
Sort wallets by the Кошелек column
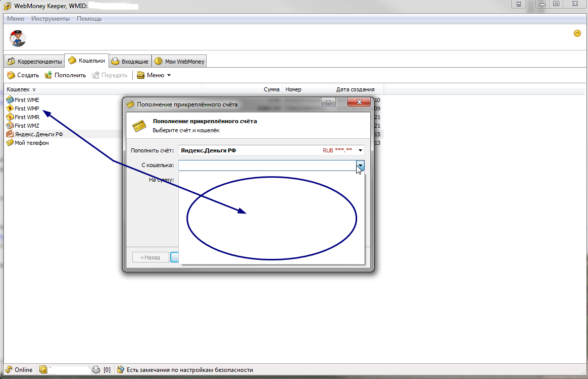104,89
